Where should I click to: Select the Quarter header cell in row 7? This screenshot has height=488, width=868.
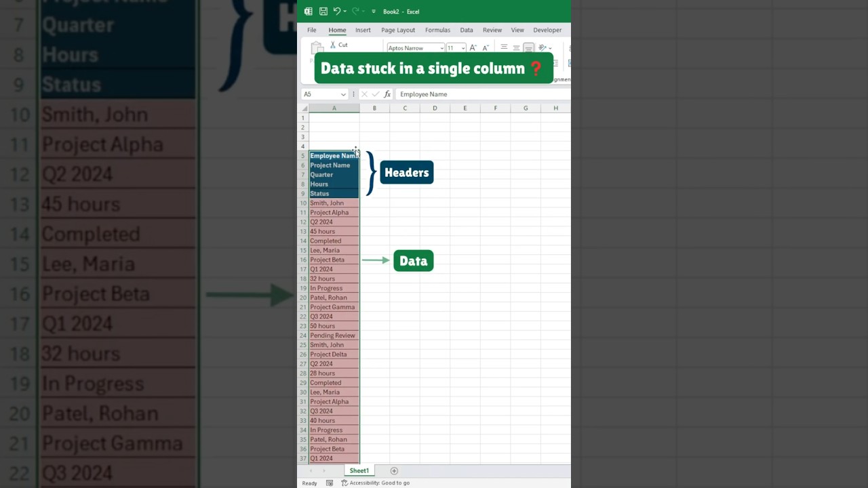334,175
